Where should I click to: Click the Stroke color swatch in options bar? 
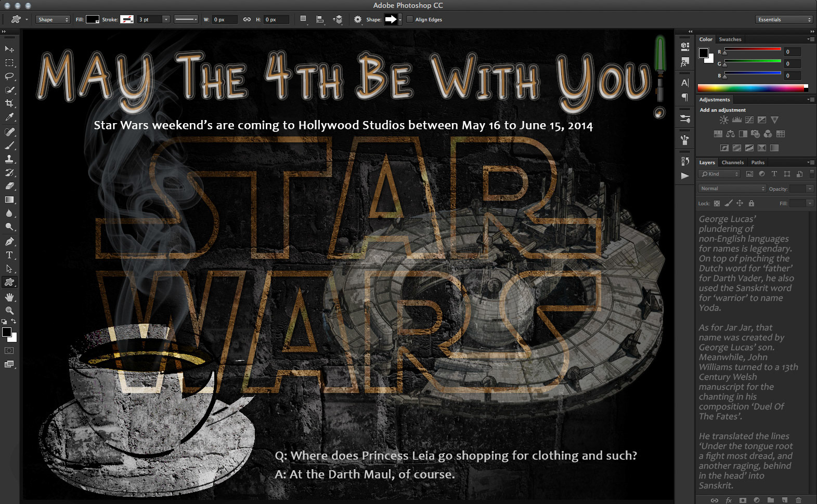point(127,20)
